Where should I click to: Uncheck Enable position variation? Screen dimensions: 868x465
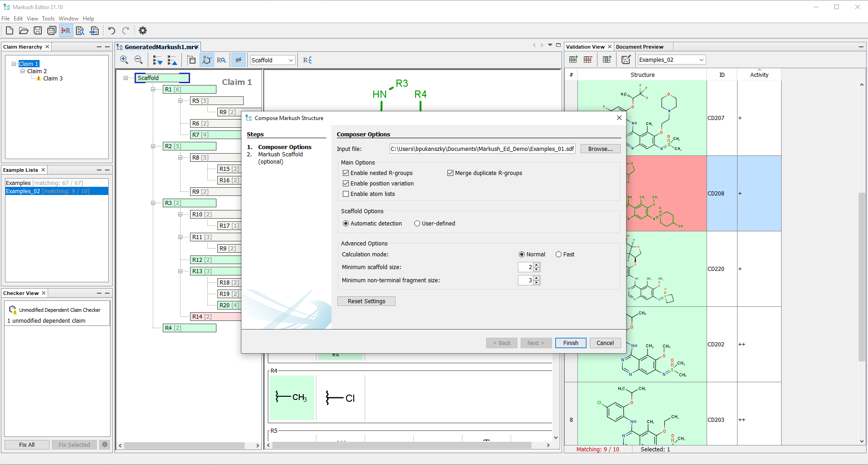click(x=346, y=183)
